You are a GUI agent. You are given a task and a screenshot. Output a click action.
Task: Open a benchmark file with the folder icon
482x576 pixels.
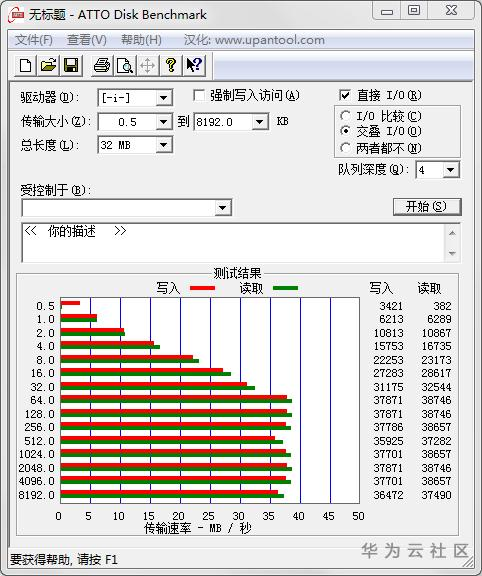[x=48, y=65]
